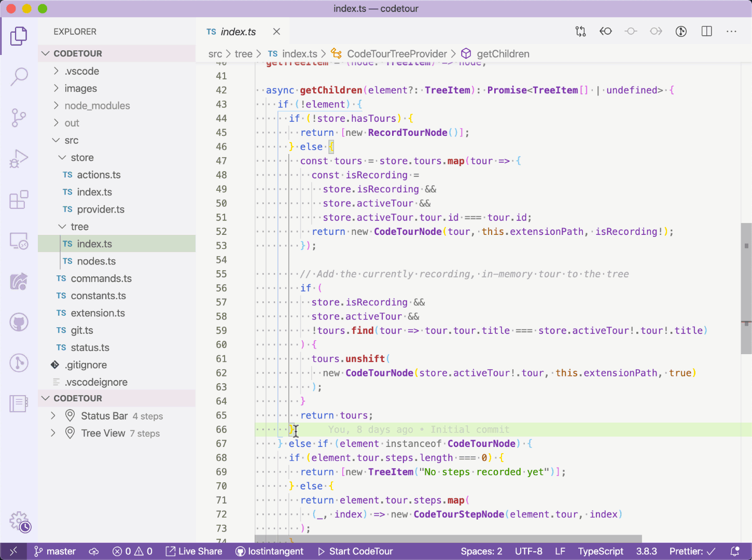Collapse the store folder

point(82,158)
